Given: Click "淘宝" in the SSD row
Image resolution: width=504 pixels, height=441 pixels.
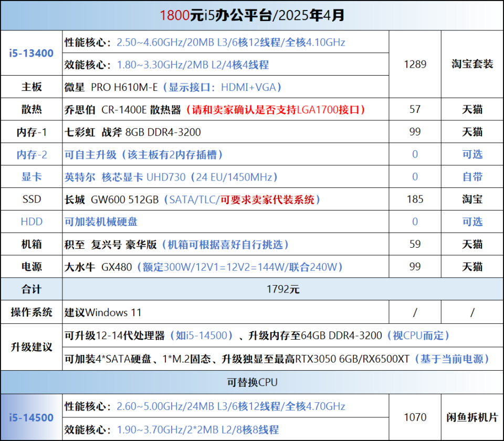Looking at the screenshot, I should click(x=472, y=199).
